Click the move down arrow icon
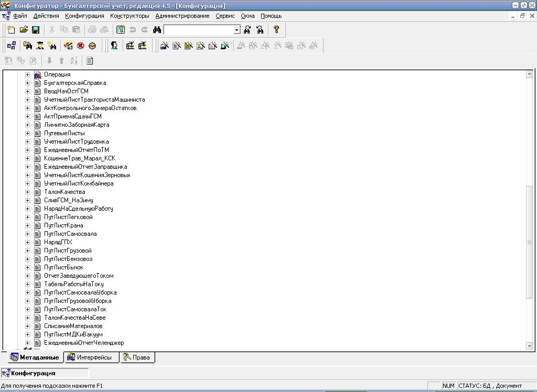The image size is (537, 392). (49, 61)
